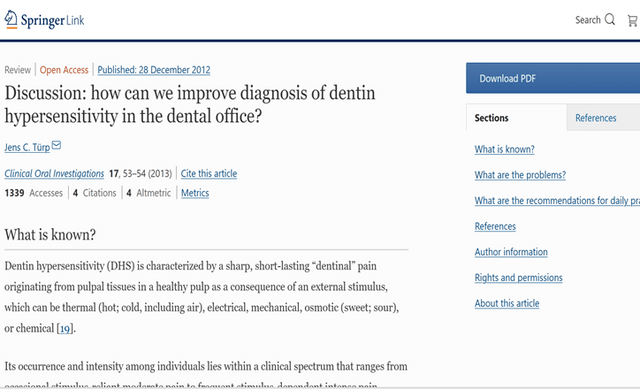The height and width of the screenshot is (389, 640).
Task: Go to Rights and permissions
Action: click(518, 278)
